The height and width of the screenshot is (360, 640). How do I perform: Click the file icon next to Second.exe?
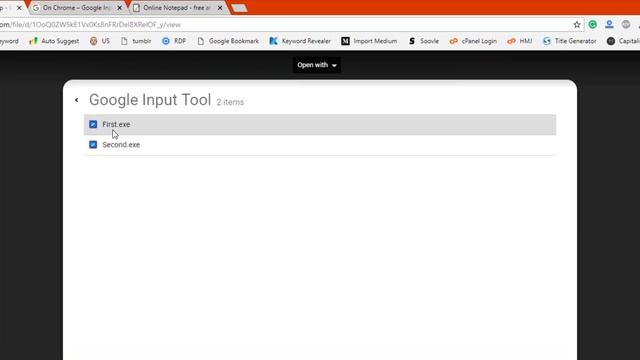tap(93, 144)
